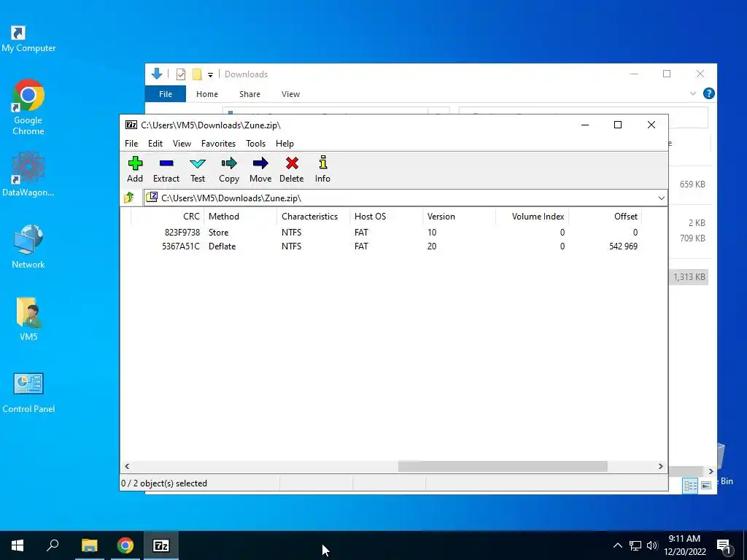The width and height of the screenshot is (747, 560).
Task: Click the network tray icon
Action: click(635, 545)
